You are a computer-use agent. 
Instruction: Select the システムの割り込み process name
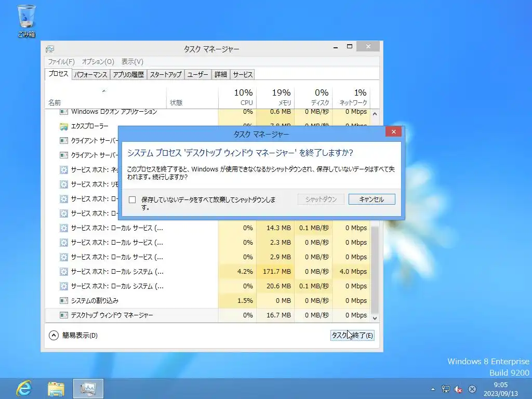tap(95, 301)
